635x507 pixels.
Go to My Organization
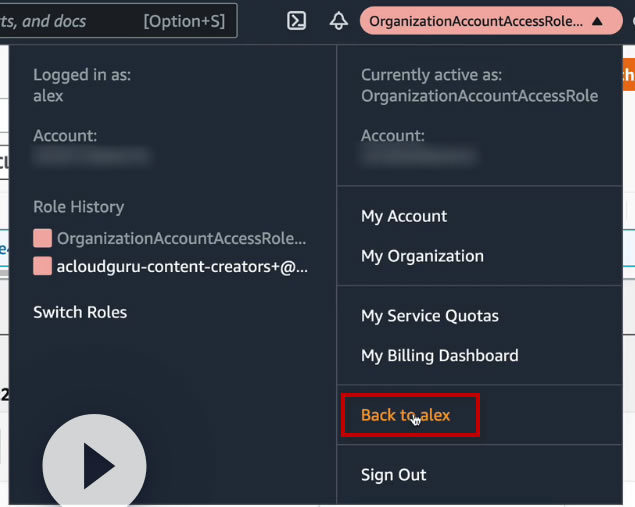tap(422, 256)
